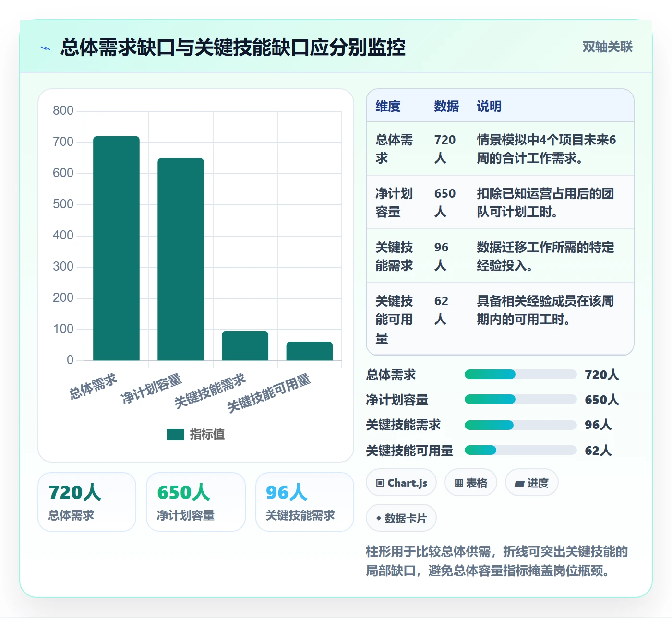Click the 双轴关联 label in the header

[x=607, y=47]
